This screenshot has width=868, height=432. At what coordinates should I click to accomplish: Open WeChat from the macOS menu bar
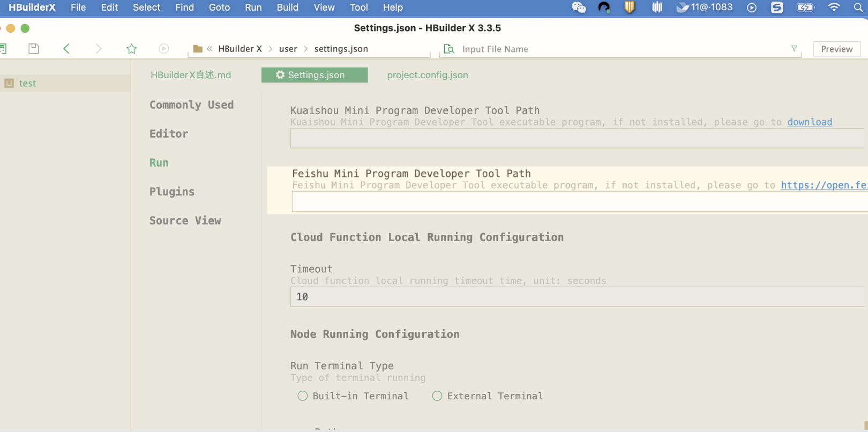point(579,8)
